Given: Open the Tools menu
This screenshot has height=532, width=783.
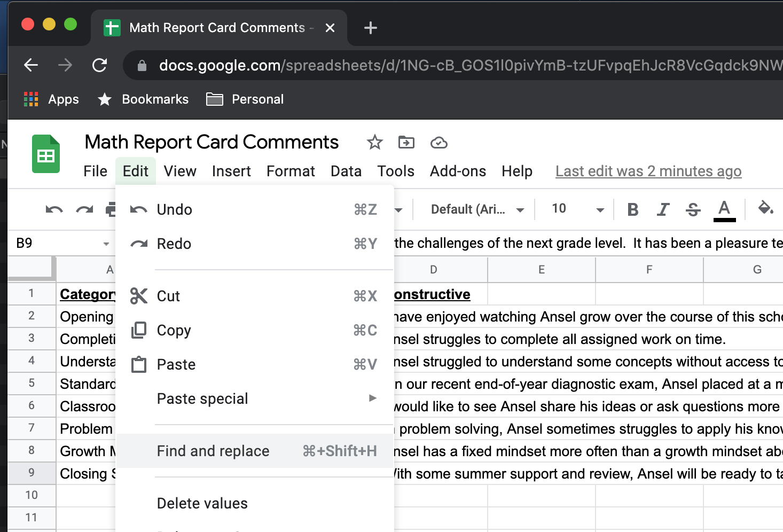Looking at the screenshot, I should [x=396, y=171].
